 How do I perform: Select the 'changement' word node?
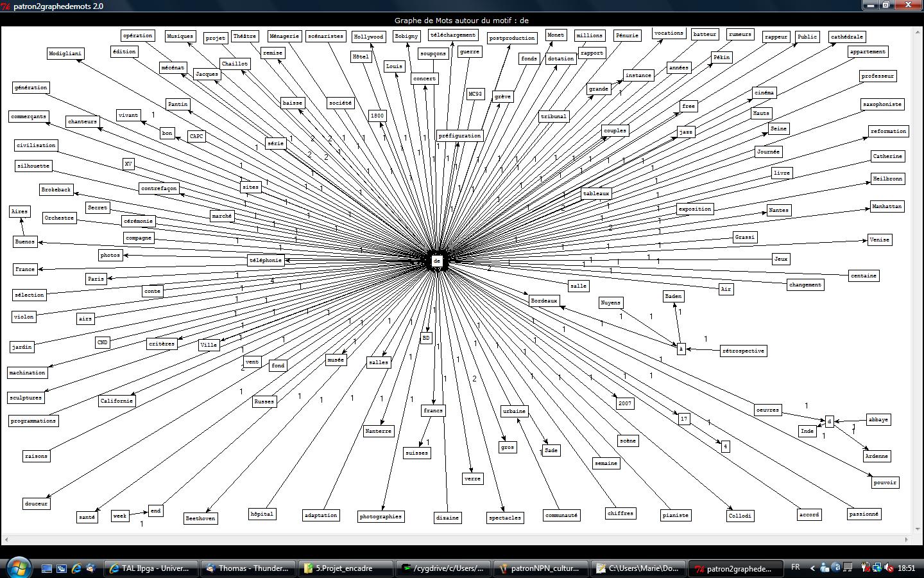click(805, 285)
